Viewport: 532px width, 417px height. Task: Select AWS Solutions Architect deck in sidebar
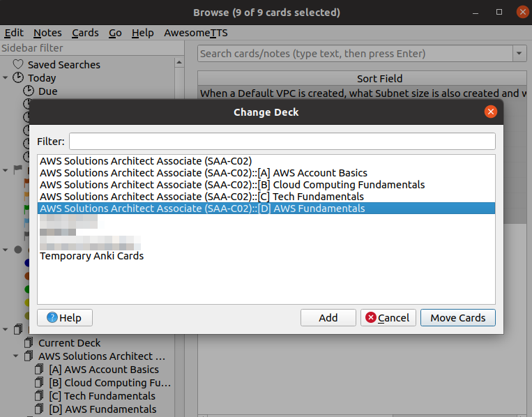pyautogui.click(x=102, y=356)
